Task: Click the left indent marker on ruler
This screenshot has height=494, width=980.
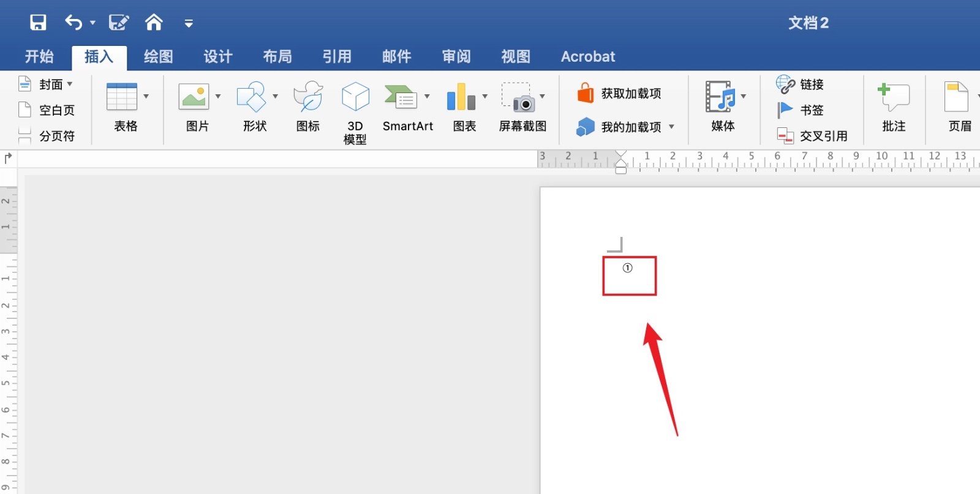Action: pos(621,170)
